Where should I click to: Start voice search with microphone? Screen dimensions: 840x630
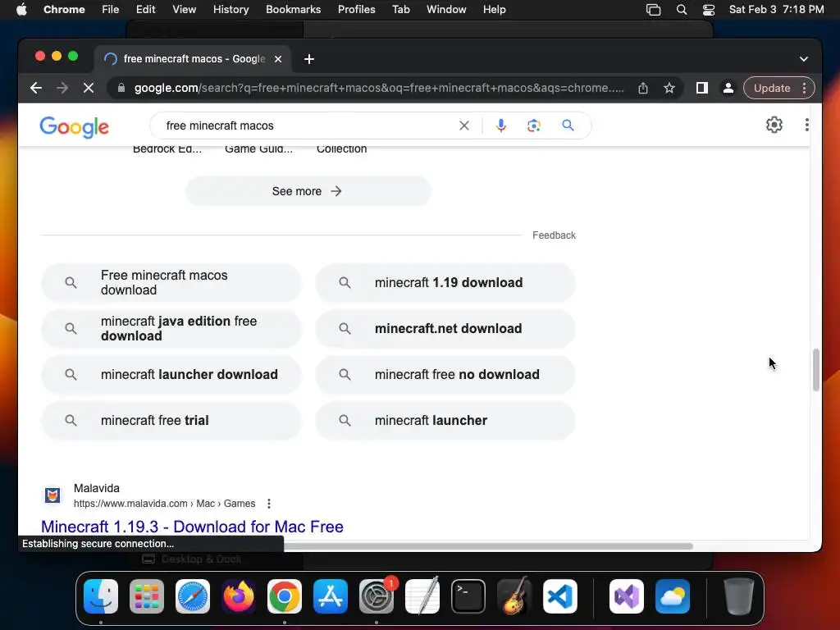[x=501, y=126]
